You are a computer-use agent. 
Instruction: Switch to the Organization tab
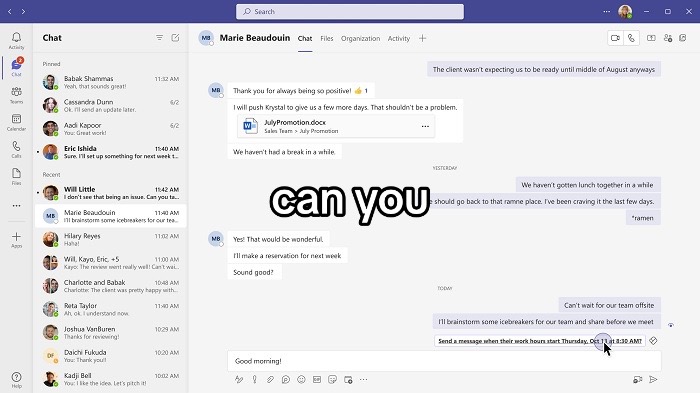click(360, 38)
